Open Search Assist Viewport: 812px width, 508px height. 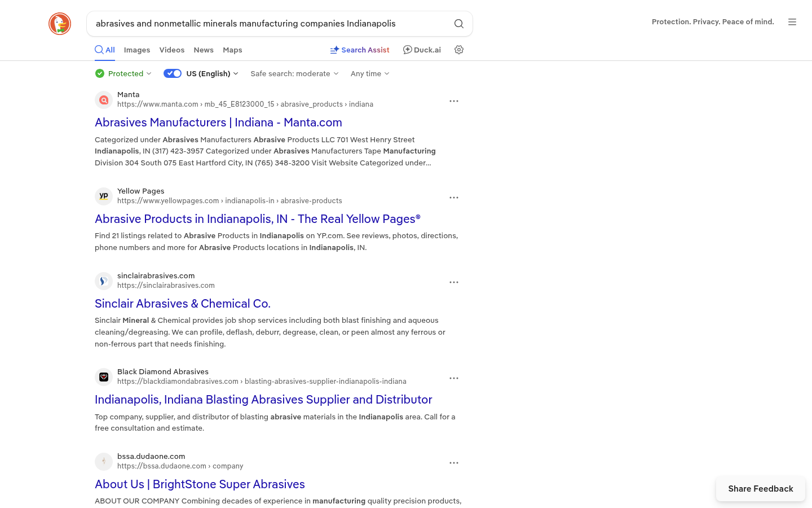click(360, 50)
